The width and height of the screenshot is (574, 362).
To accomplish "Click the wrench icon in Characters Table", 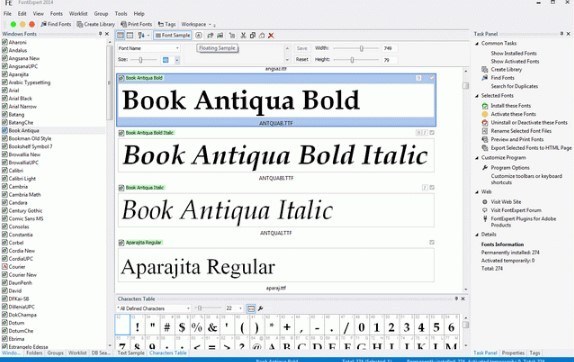I will pyautogui.click(x=260, y=309).
